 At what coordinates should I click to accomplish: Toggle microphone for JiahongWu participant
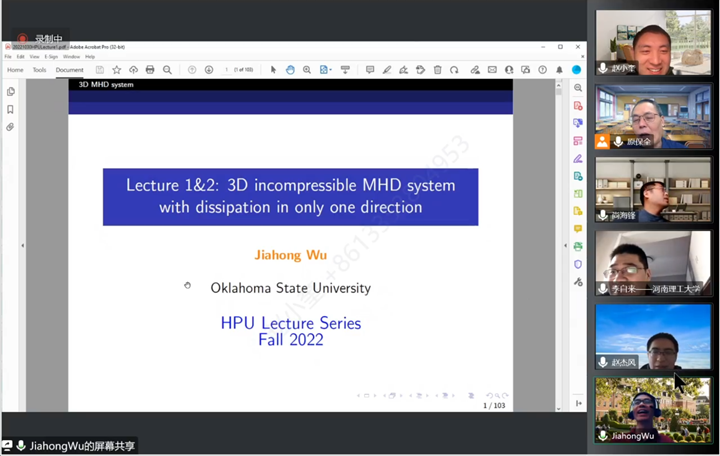click(x=604, y=436)
